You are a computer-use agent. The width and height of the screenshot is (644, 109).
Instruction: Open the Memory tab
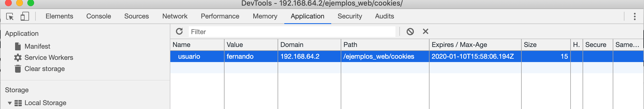pos(265,16)
